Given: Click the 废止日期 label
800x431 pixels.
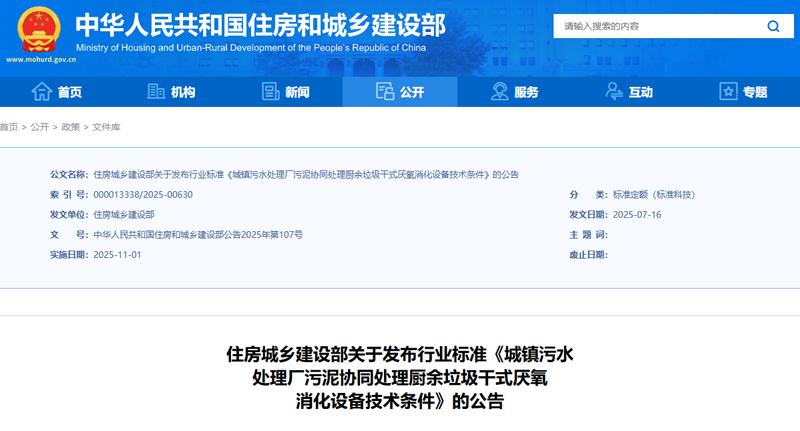Looking at the screenshot, I should pos(588,255).
